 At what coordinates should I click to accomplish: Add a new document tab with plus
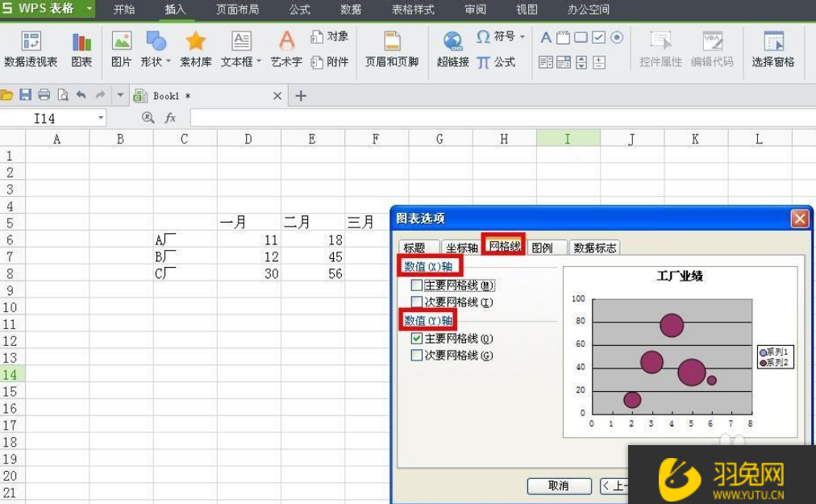[301, 96]
